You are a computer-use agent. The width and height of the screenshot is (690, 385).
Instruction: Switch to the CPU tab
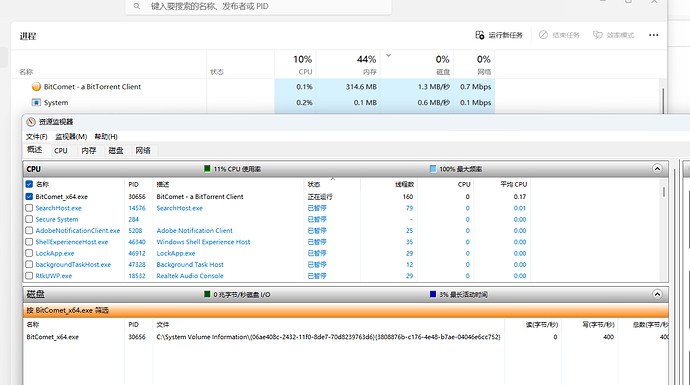[61, 150]
